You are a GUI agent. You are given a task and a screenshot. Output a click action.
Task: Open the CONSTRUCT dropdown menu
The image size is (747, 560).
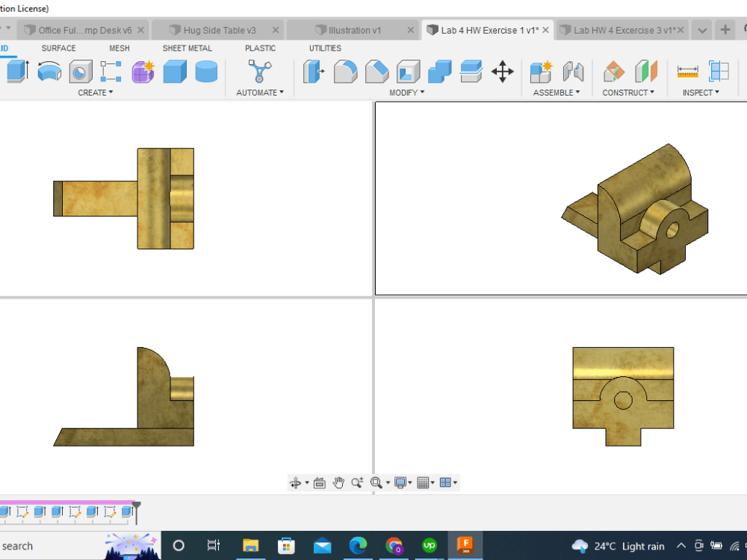(628, 93)
